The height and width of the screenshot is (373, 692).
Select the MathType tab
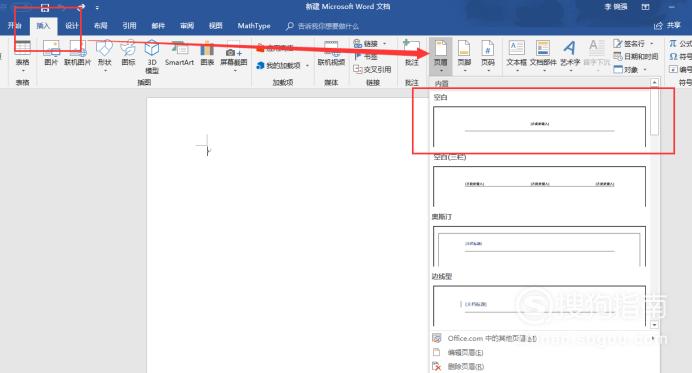[254, 26]
